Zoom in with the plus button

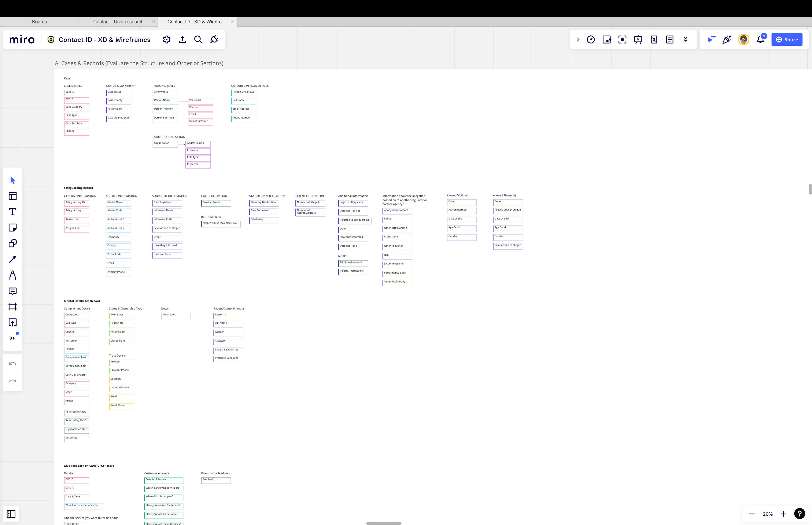[x=783, y=514]
